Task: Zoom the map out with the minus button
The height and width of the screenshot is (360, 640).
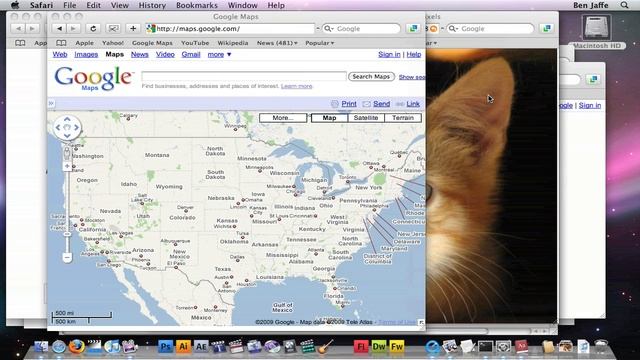Action: (67, 258)
